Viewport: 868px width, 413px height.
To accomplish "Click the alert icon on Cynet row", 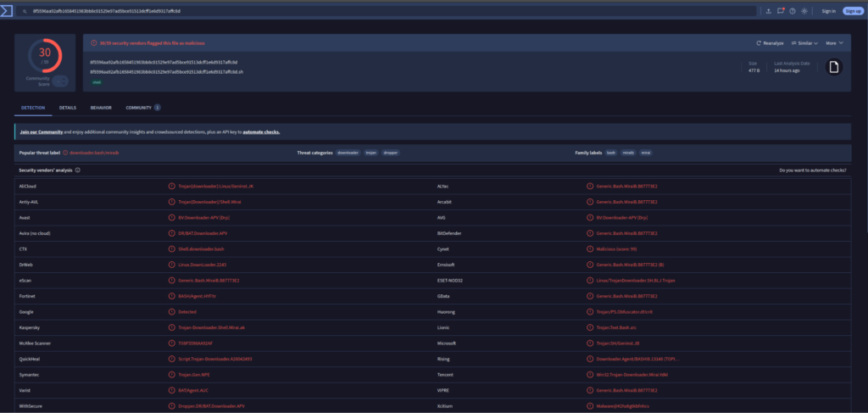I will (x=590, y=249).
